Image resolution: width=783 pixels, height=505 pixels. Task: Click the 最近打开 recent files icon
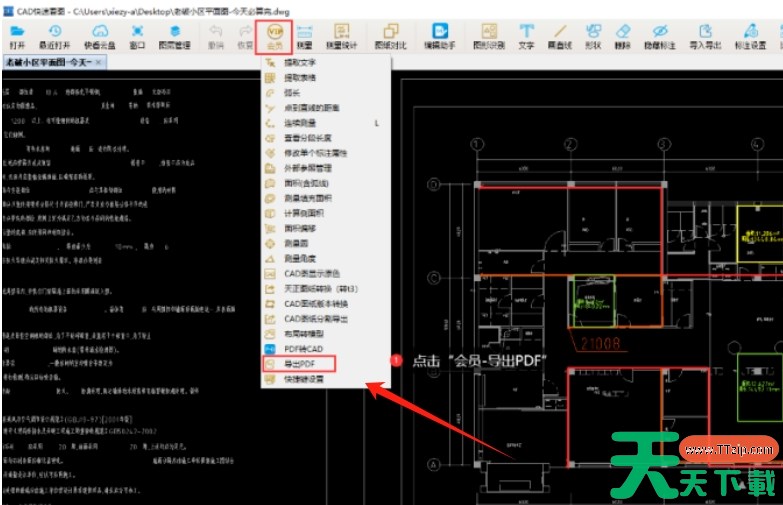55,37
